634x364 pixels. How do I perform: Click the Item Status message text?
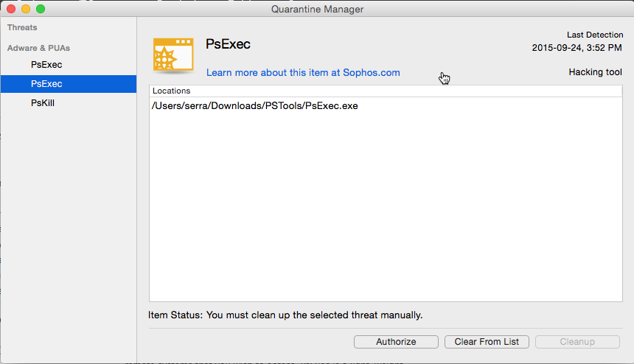285,315
